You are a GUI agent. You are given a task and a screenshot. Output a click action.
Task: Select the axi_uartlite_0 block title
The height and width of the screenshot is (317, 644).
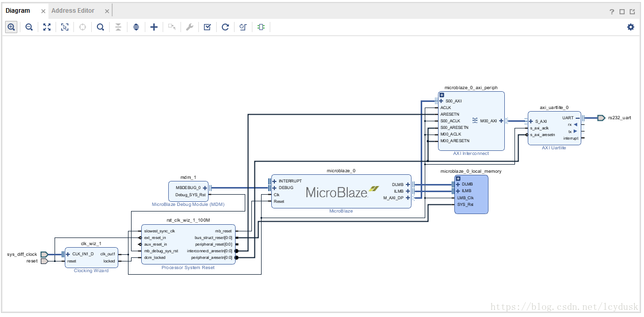point(554,108)
